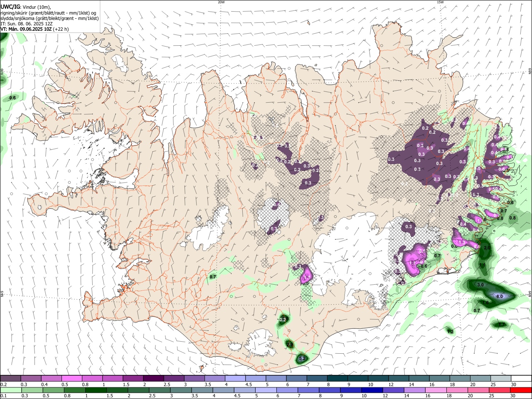
Task: Click the 20W longitude label
Action: pos(221,2)
